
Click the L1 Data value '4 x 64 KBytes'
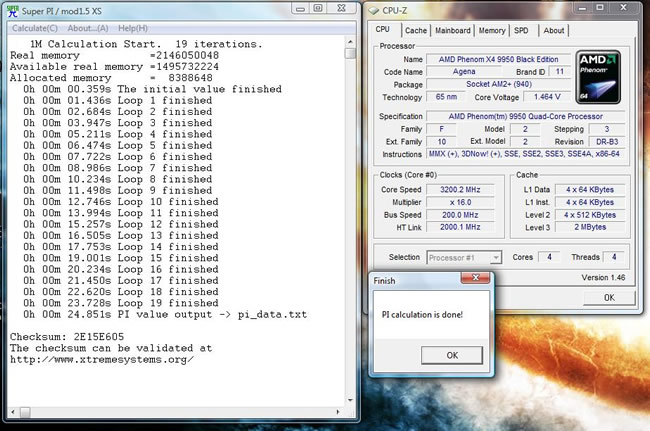pyautogui.click(x=590, y=190)
